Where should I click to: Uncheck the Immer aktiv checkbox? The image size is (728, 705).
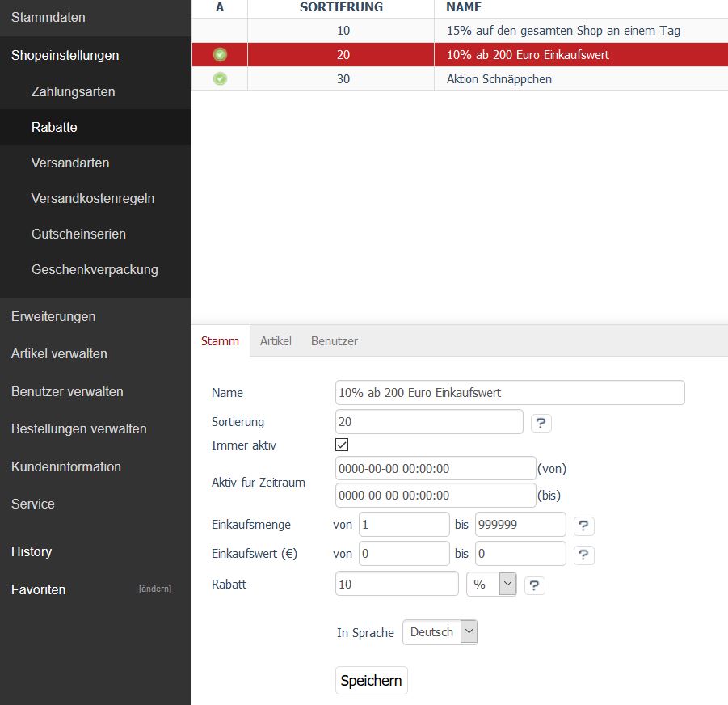(342, 445)
